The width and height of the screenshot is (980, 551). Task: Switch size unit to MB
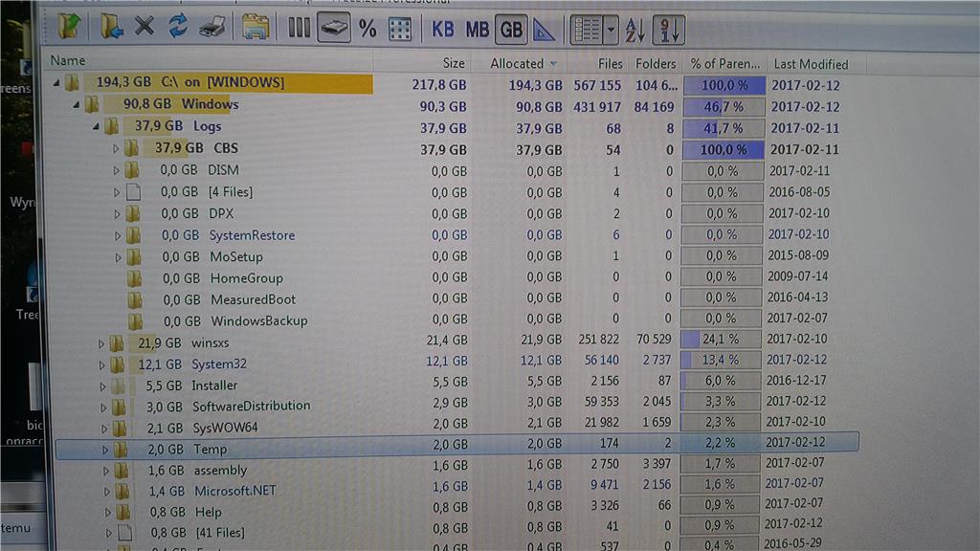coord(477,30)
